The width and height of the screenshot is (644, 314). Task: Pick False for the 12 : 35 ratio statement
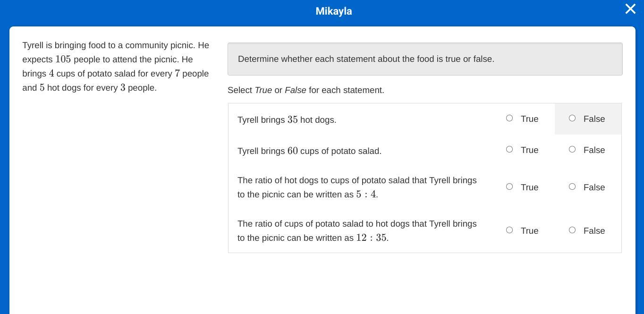coord(572,230)
